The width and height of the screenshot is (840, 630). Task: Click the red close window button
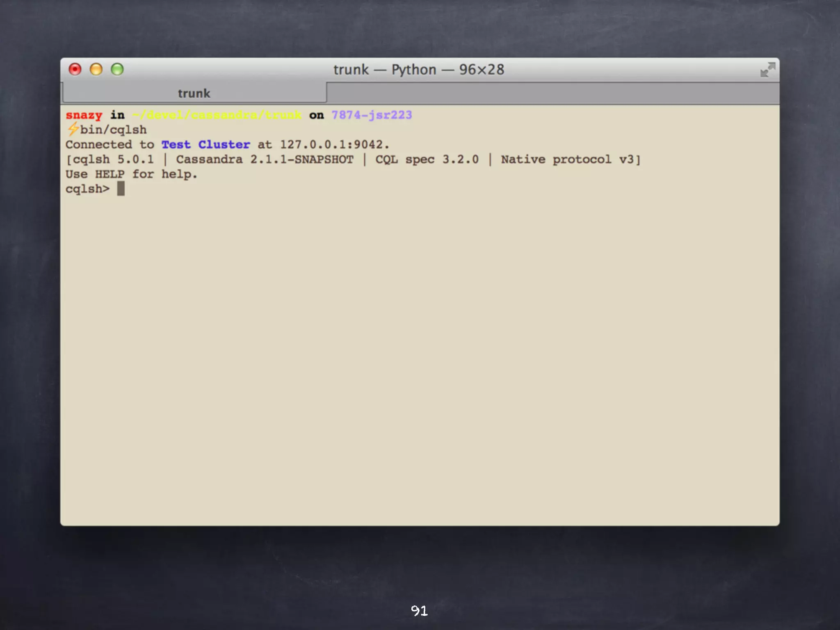tap(75, 69)
